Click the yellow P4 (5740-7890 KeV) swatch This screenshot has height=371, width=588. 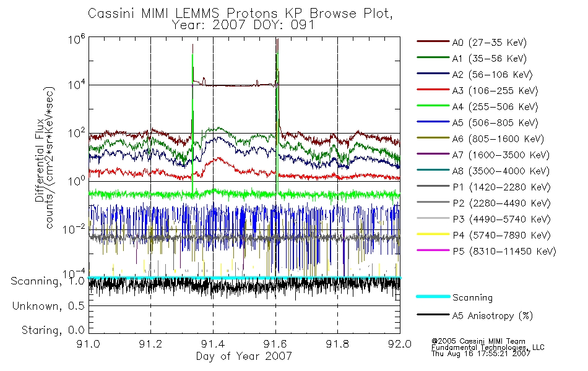pyautogui.click(x=433, y=234)
